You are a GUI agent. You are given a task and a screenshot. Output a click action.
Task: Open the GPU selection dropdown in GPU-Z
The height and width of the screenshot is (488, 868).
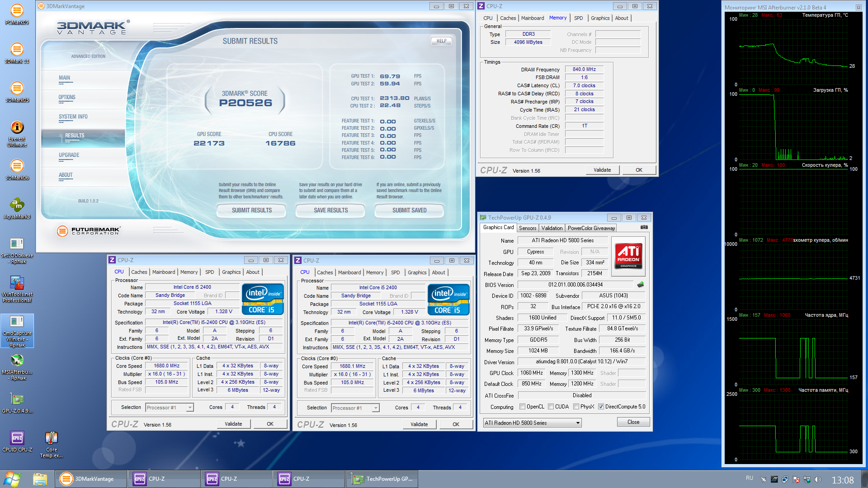pos(532,423)
